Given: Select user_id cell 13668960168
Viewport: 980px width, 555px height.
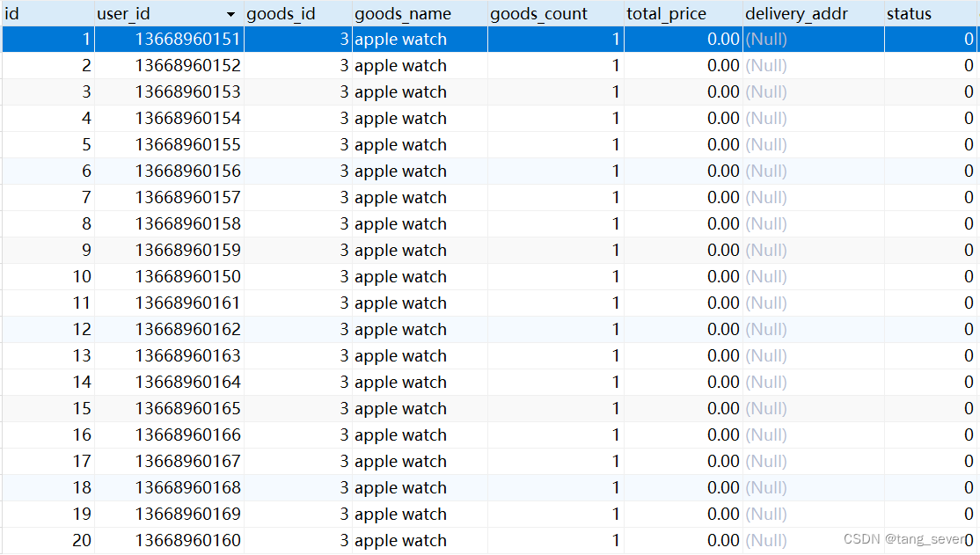Looking at the screenshot, I should pyautogui.click(x=170, y=487).
